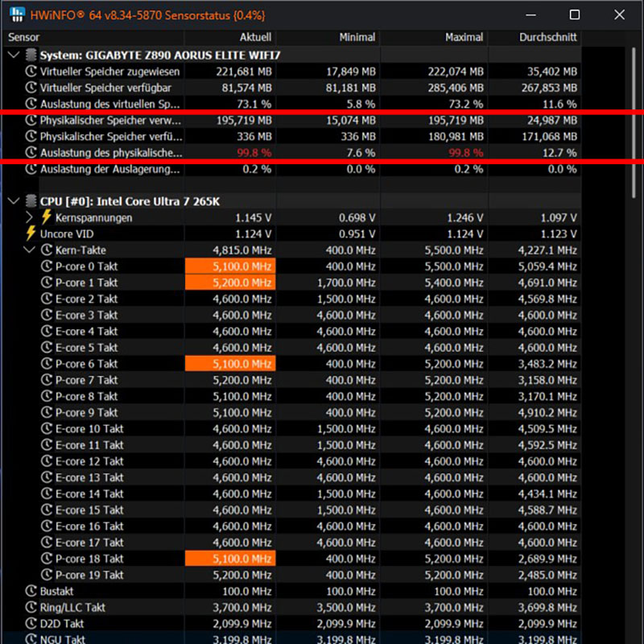Click clock icon of Auslastung der Auslagerung...
Image resolution: width=644 pixels, height=644 pixels.
click(31, 168)
